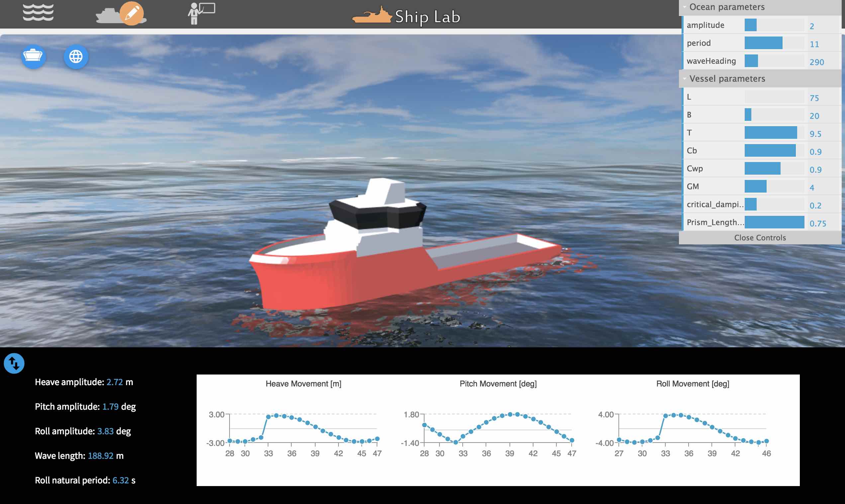Click the Close Controls button
This screenshot has height=504, width=845.
[x=760, y=238]
